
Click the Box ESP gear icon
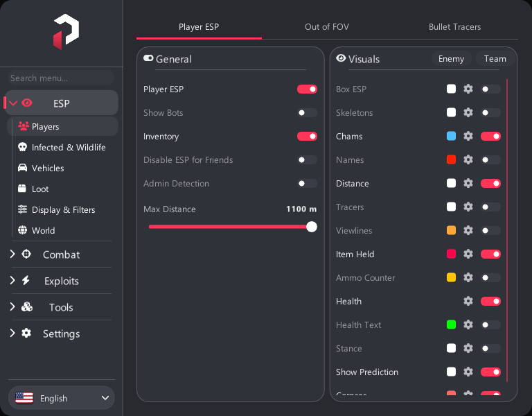click(x=468, y=89)
